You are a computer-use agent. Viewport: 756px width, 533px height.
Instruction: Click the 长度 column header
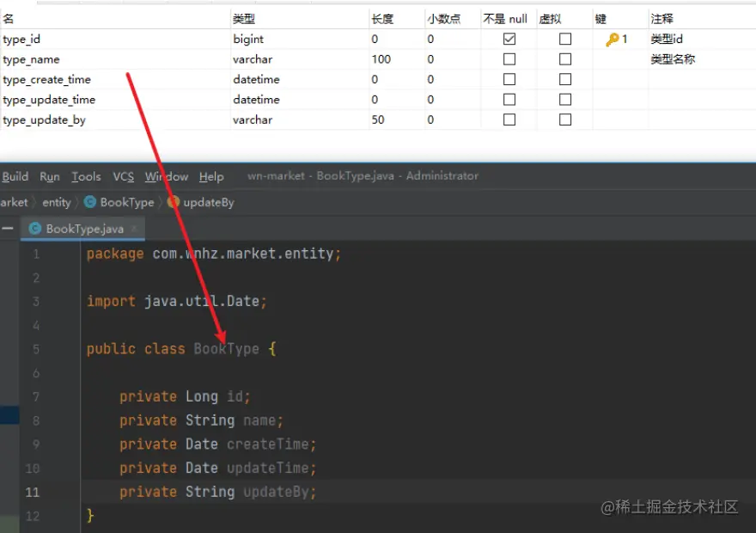coord(396,19)
